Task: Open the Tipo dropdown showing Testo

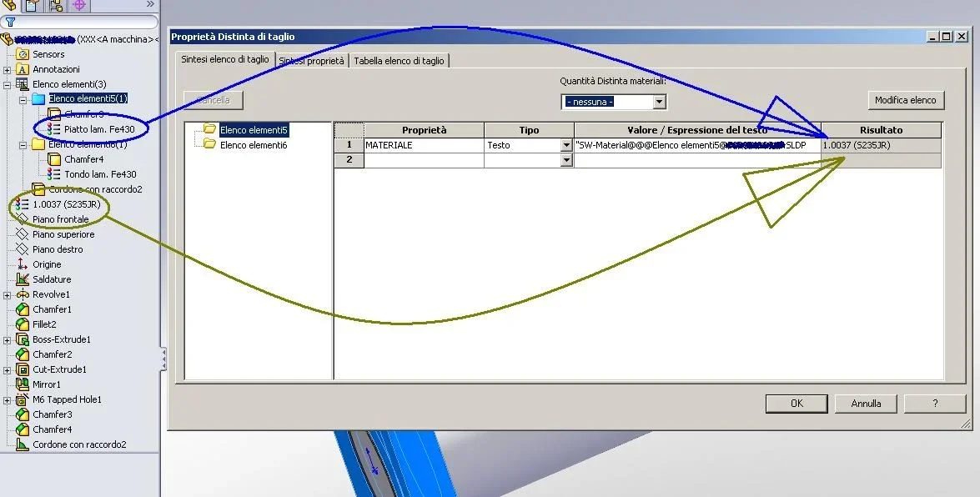Action: click(567, 145)
